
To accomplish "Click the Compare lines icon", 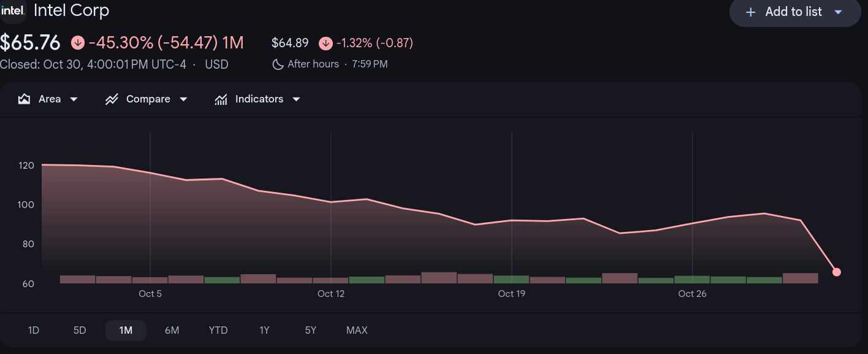I will [112, 99].
